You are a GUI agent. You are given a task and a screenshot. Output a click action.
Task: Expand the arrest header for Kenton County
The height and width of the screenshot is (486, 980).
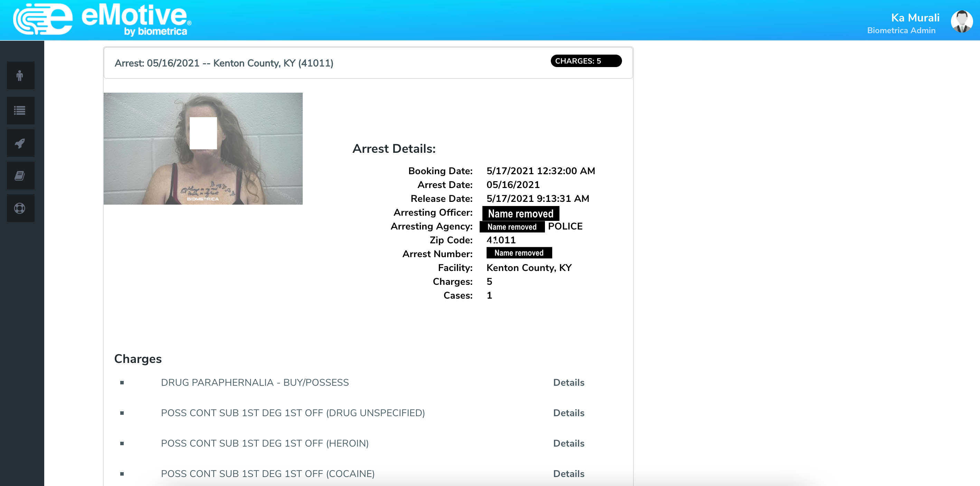click(x=368, y=63)
